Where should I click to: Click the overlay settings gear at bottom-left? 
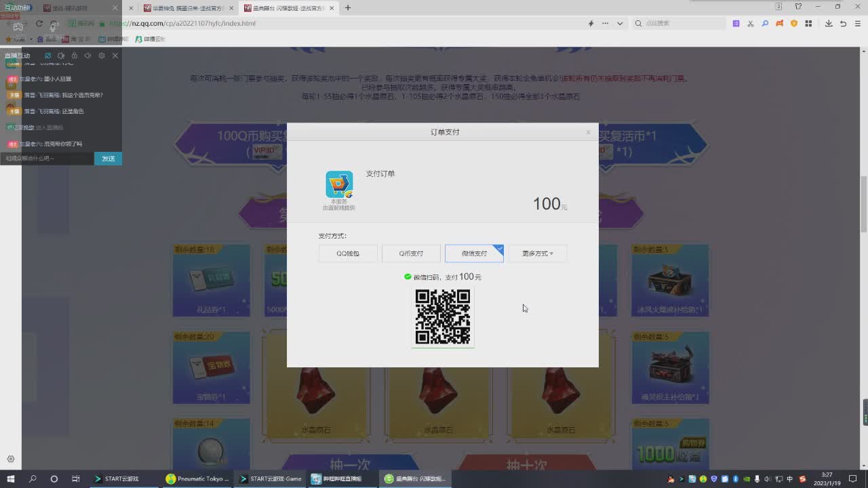pos(11,460)
